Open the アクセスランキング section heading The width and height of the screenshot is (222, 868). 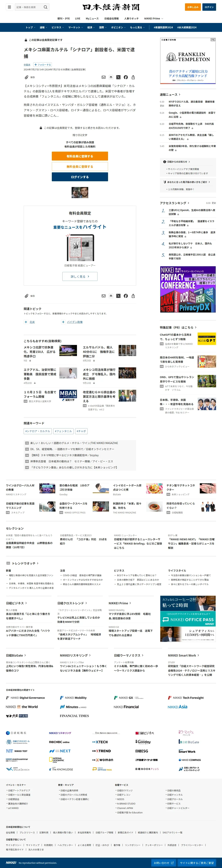[x=174, y=203]
